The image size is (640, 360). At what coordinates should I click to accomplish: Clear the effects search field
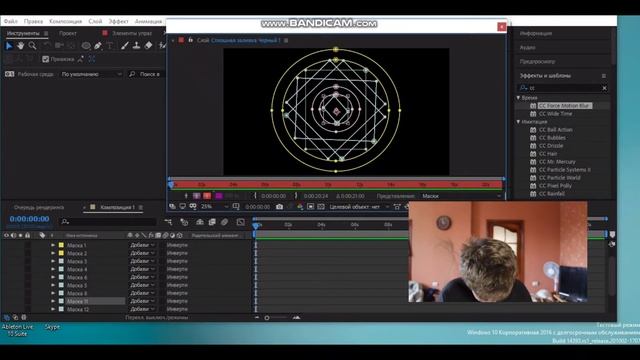tap(604, 88)
